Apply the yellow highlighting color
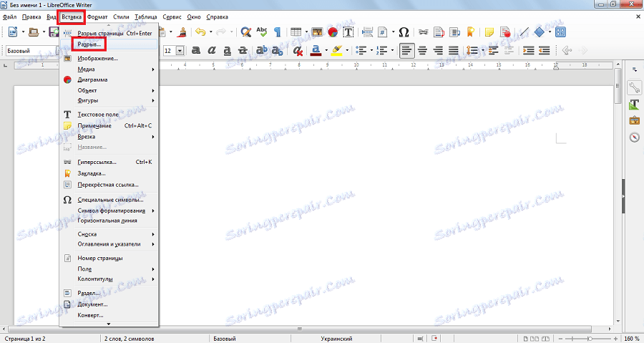 click(x=337, y=51)
